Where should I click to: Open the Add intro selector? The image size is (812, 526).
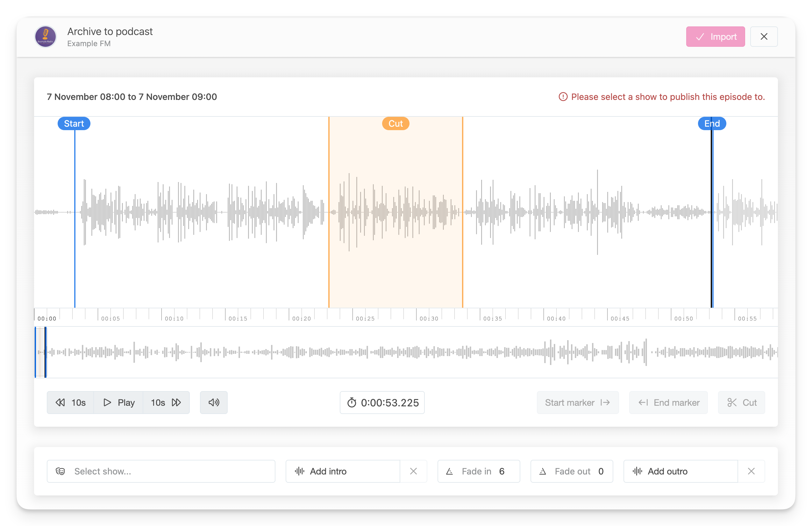point(343,471)
